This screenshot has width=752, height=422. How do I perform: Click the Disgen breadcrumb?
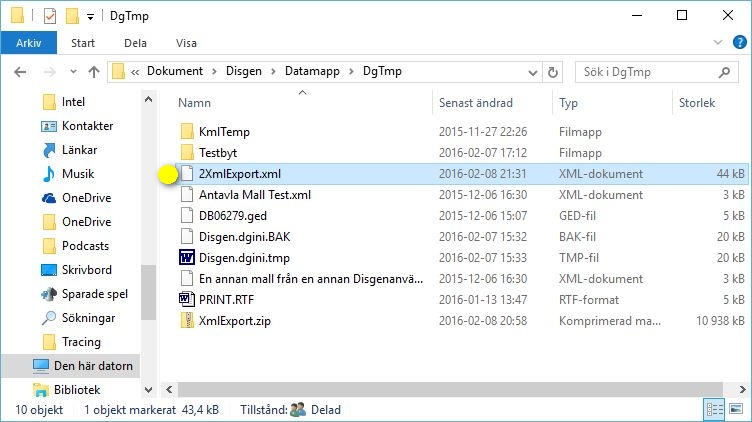(244, 71)
